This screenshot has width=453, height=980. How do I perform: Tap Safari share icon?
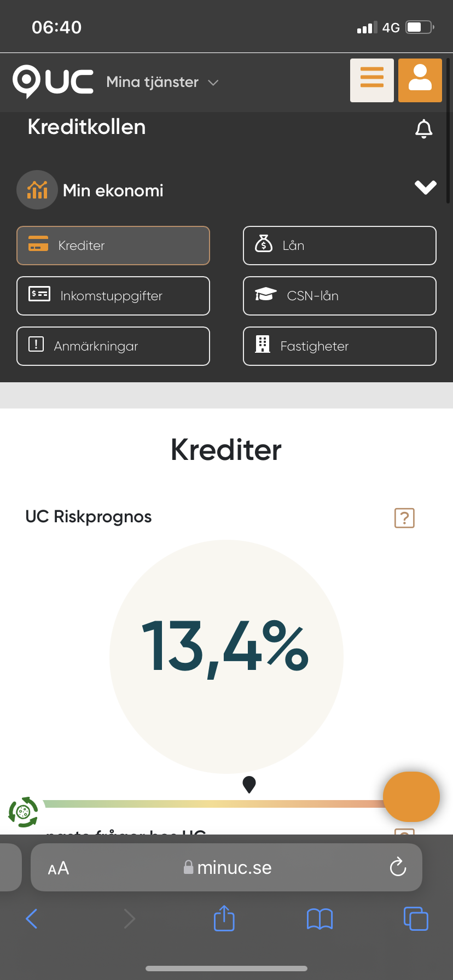click(224, 918)
